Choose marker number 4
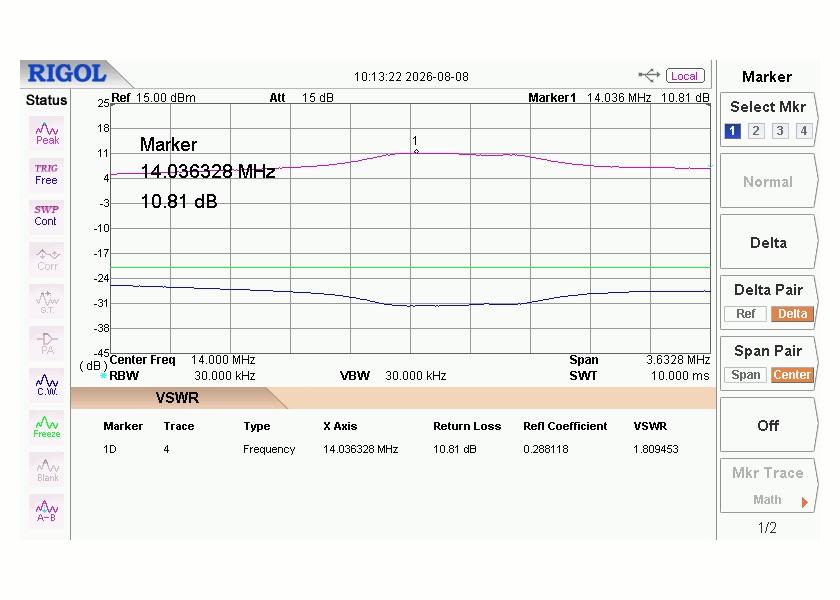 (x=804, y=131)
